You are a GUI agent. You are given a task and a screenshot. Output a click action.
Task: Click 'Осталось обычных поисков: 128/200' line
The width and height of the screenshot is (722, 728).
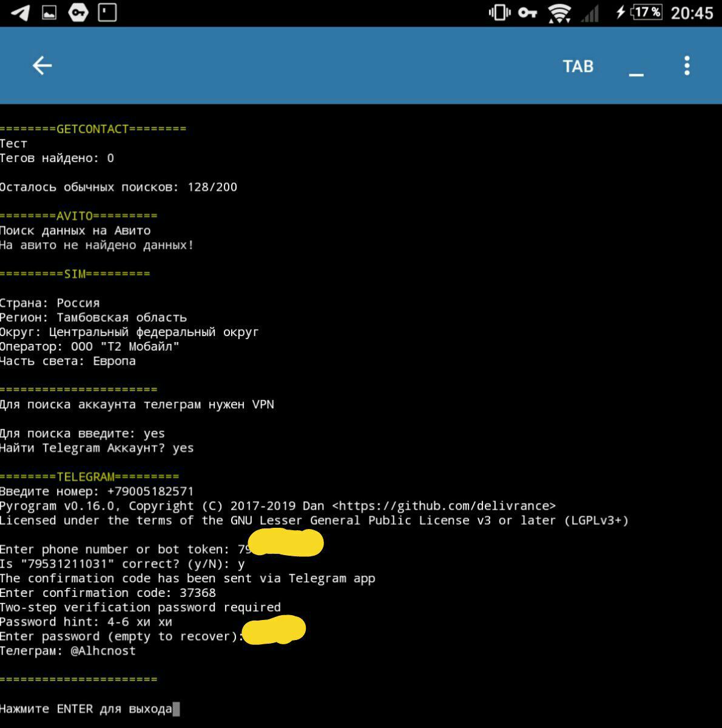tap(118, 187)
